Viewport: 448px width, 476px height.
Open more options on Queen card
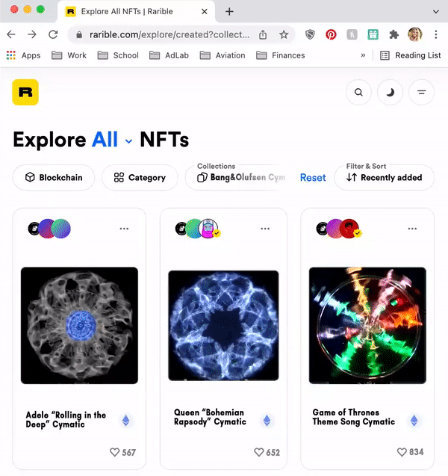click(265, 229)
